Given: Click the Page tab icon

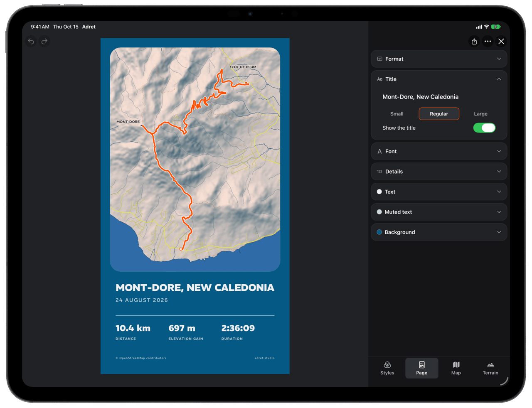Looking at the screenshot, I should 422,365.
